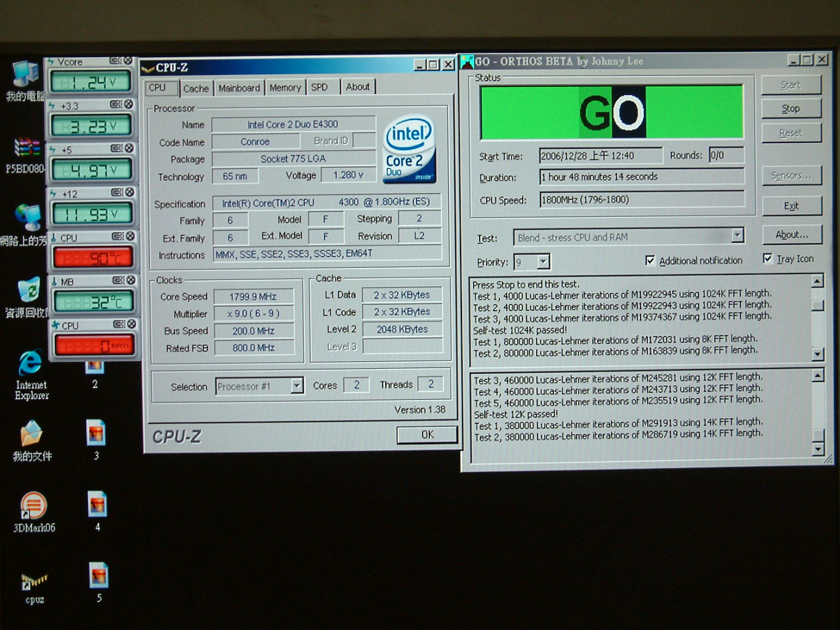Open settings icon on CPU temperature panel
The width and height of the screenshot is (840, 630).
(118, 236)
